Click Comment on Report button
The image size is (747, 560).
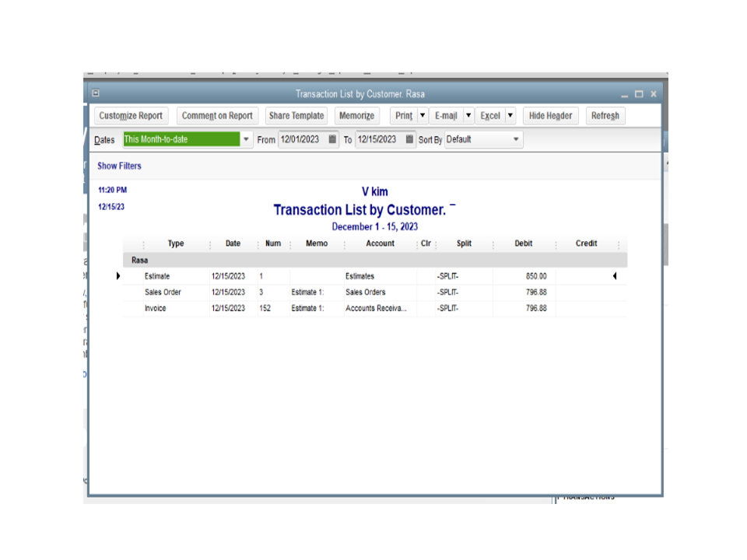click(217, 116)
